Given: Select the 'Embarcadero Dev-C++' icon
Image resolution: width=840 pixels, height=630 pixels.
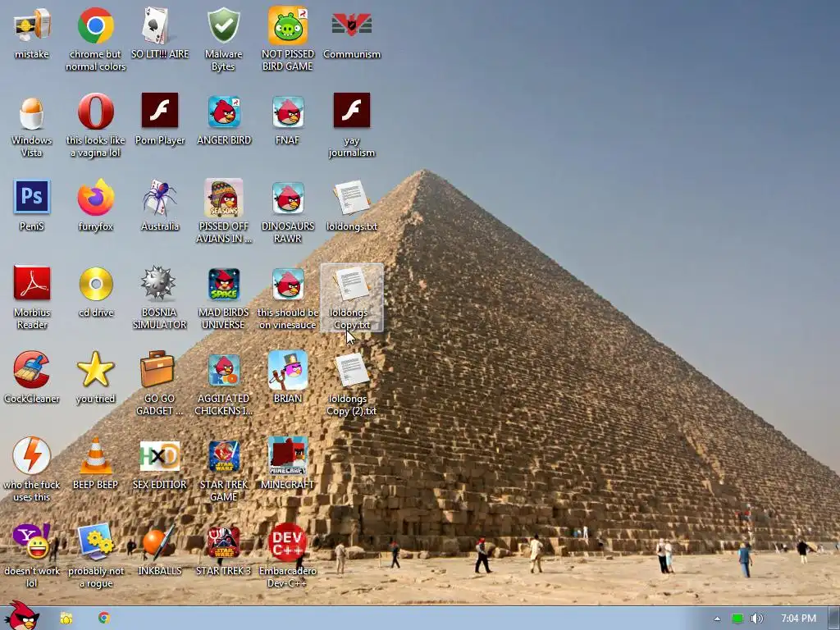Looking at the screenshot, I should pos(288,542).
